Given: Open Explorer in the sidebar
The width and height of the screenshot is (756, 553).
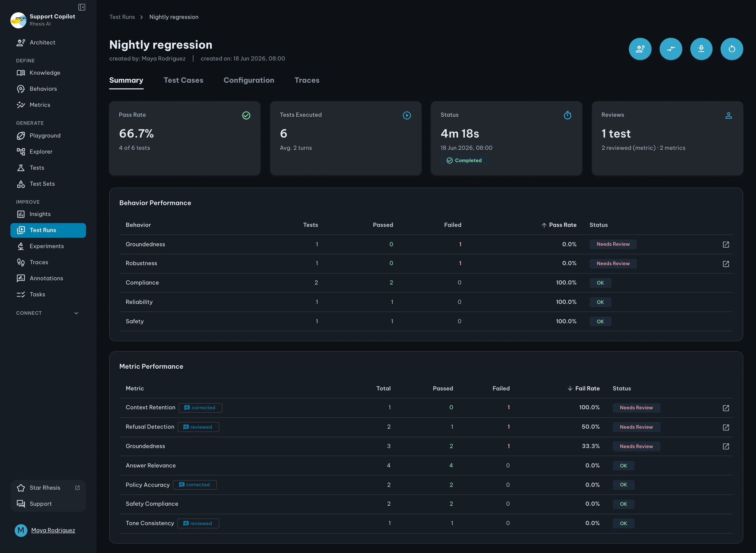Looking at the screenshot, I should 48,152.
